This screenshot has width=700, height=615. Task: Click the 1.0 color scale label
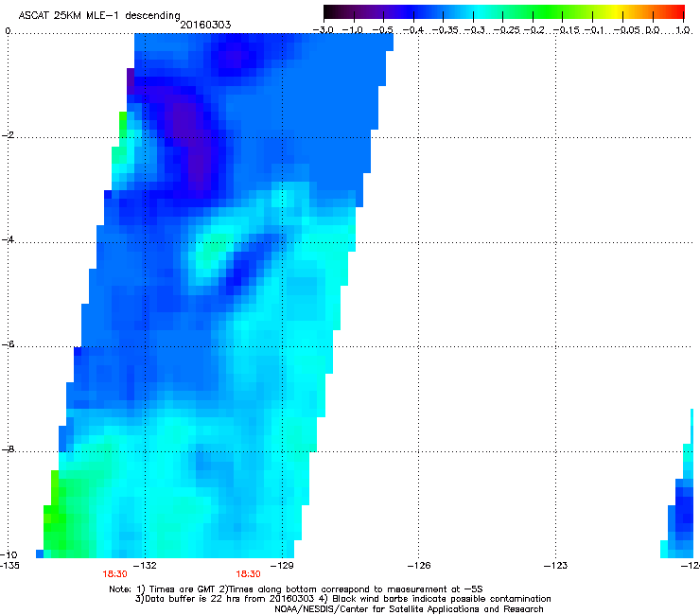pos(683,30)
